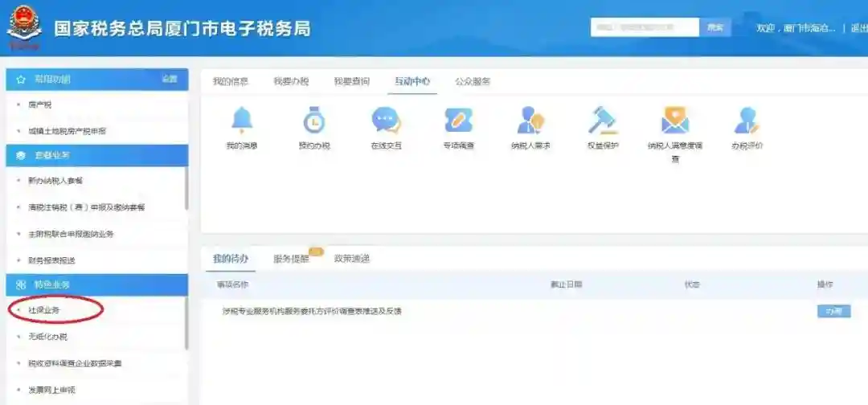Click the header search input field

(x=645, y=27)
